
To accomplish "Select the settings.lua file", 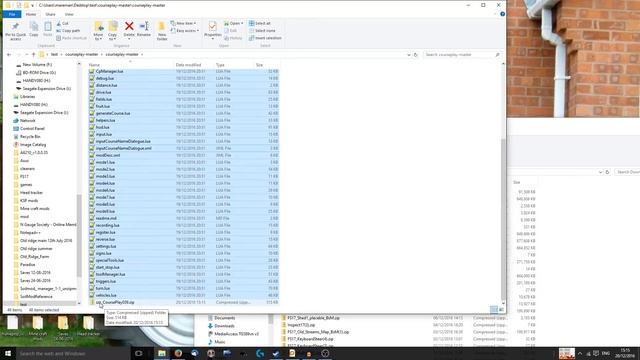I will click(106, 246).
